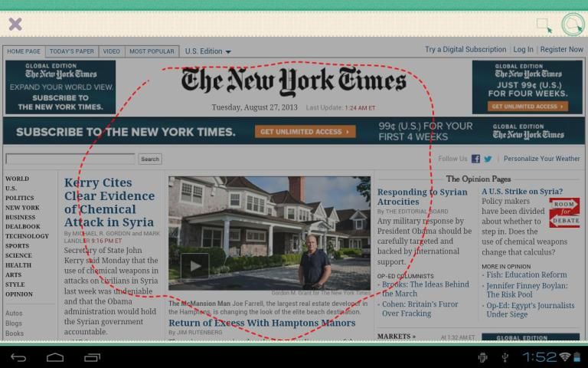
Task: Open the Technology section in sidebar
Action: pyautogui.click(x=27, y=236)
